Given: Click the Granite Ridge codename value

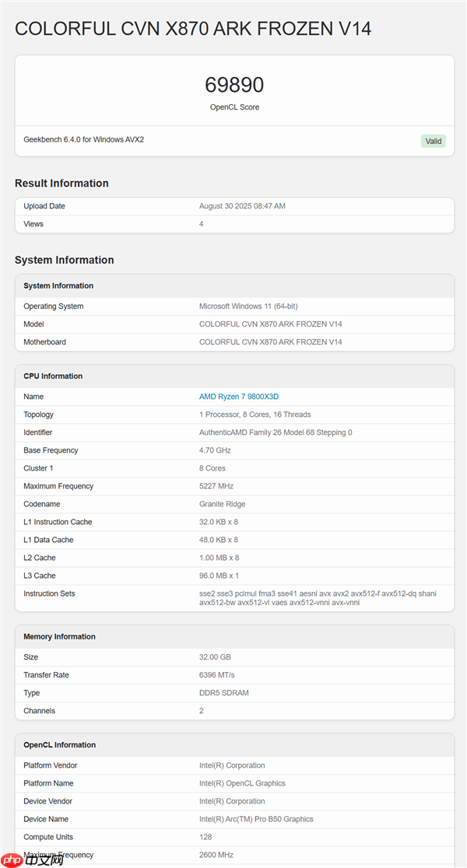Looking at the screenshot, I should click(x=223, y=504).
